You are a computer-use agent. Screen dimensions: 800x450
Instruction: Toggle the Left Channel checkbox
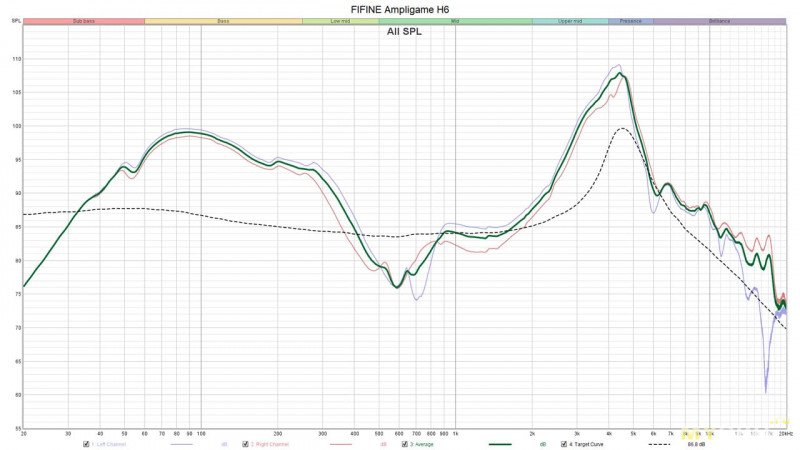coord(87,444)
